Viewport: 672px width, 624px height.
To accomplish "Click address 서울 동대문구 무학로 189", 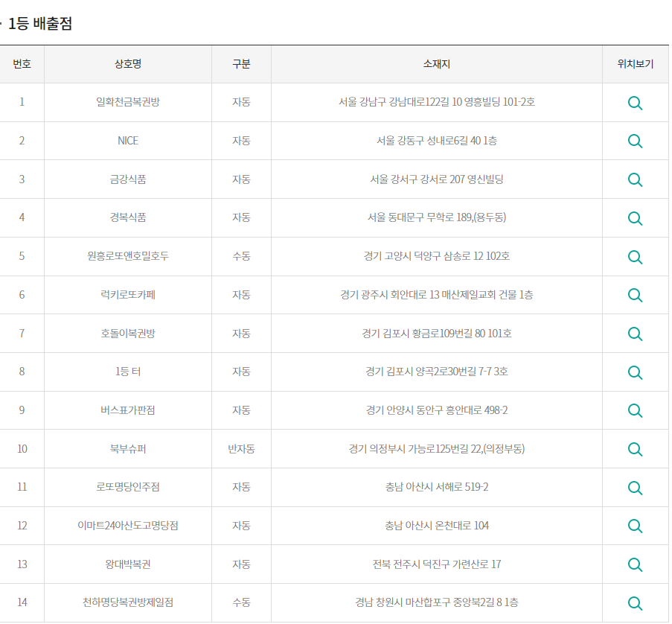I will click(x=420, y=217).
